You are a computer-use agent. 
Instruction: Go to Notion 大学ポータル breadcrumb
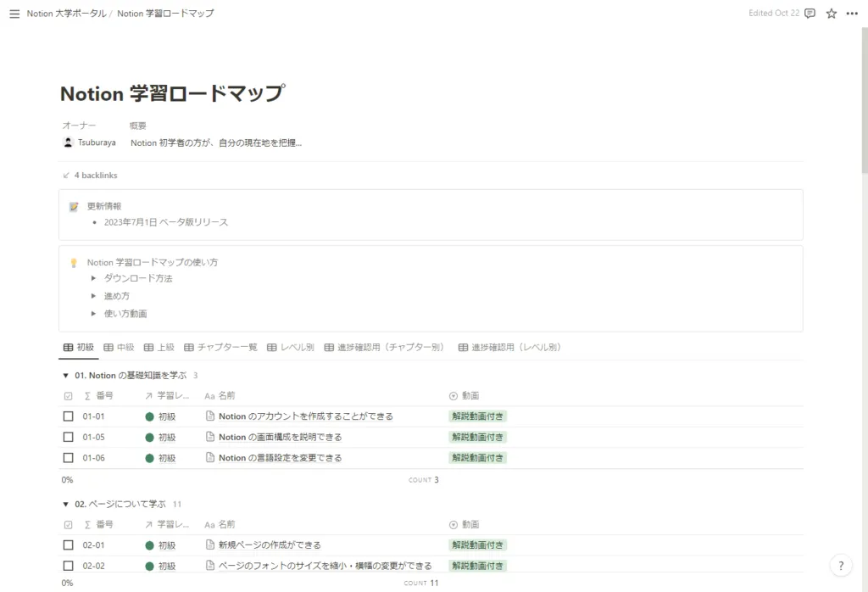(66, 14)
